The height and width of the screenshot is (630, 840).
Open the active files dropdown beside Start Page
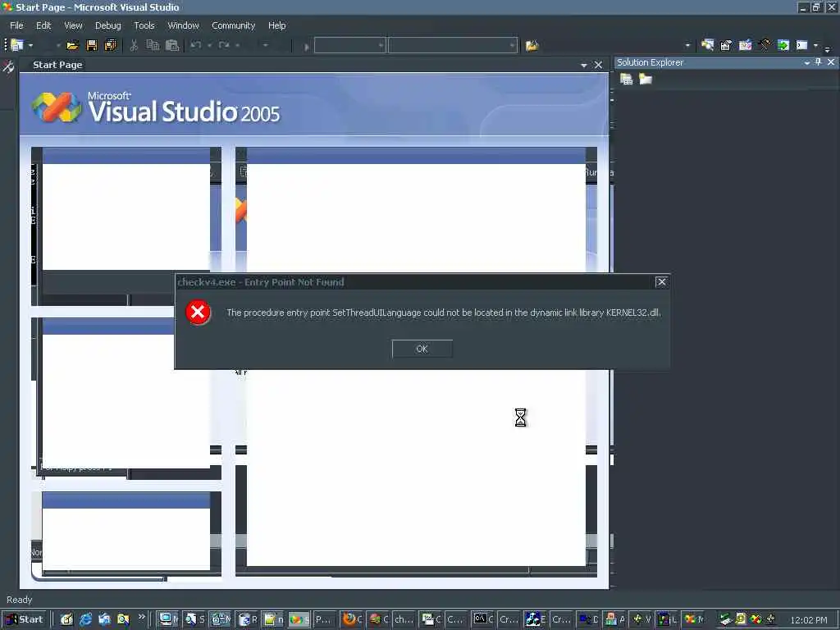click(x=584, y=66)
